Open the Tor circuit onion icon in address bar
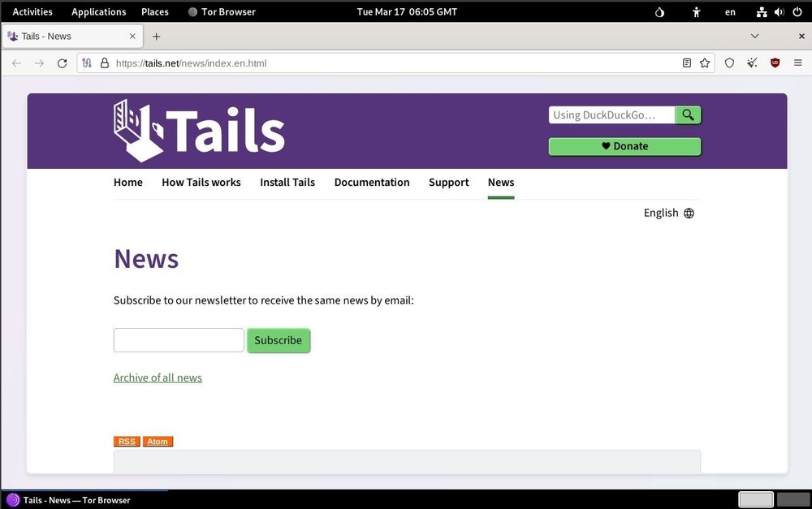 click(x=86, y=63)
